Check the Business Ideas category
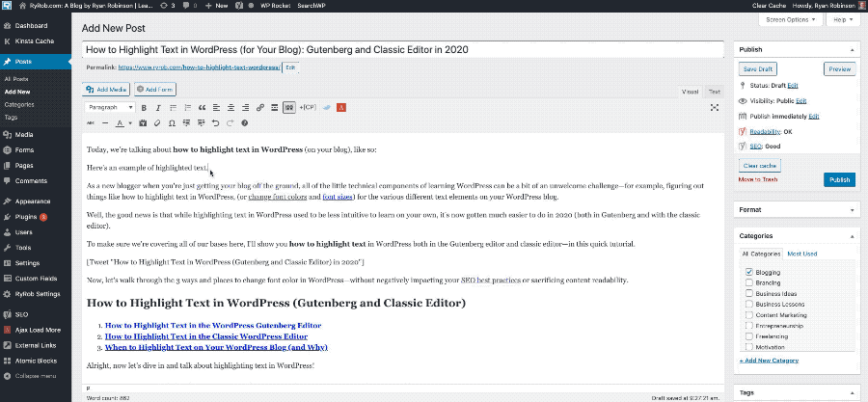The height and width of the screenshot is (402, 868). pyautogui.click(x=749, y=294)
